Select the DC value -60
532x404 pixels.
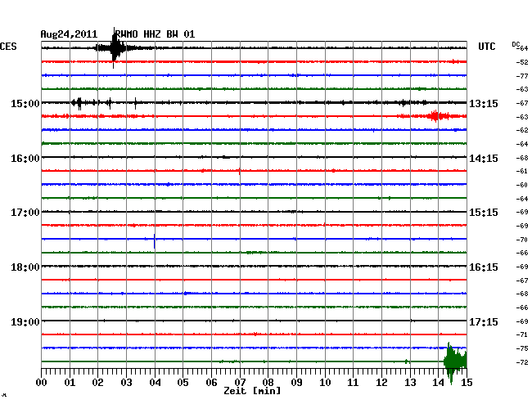522,185
